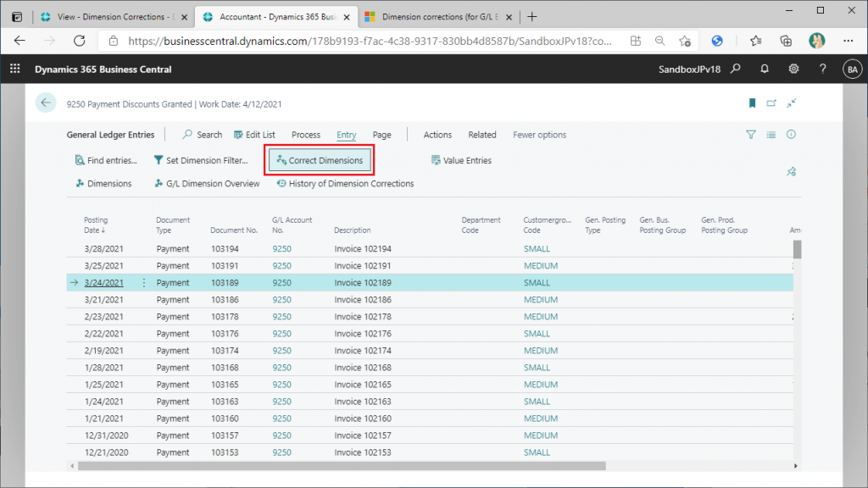Select the Invoice 102186 description cell
The height and width of the screenshot is (488, 868).
363,300
